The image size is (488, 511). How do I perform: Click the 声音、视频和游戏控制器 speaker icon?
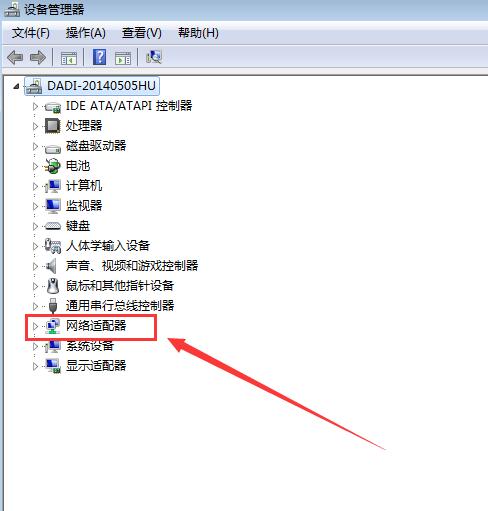pos(52,266)
